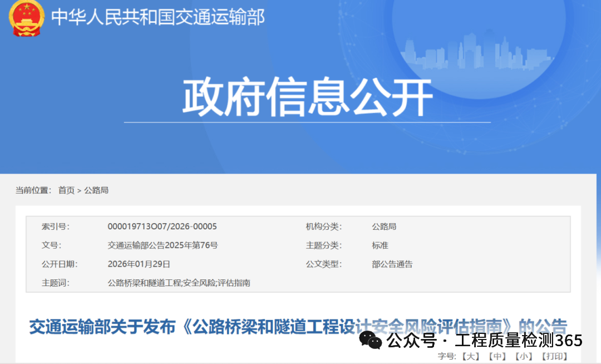Image resolution: width=601 pixels, height=364 pixels.
Task: Click the 文号 label
Action: click(51, 245)
